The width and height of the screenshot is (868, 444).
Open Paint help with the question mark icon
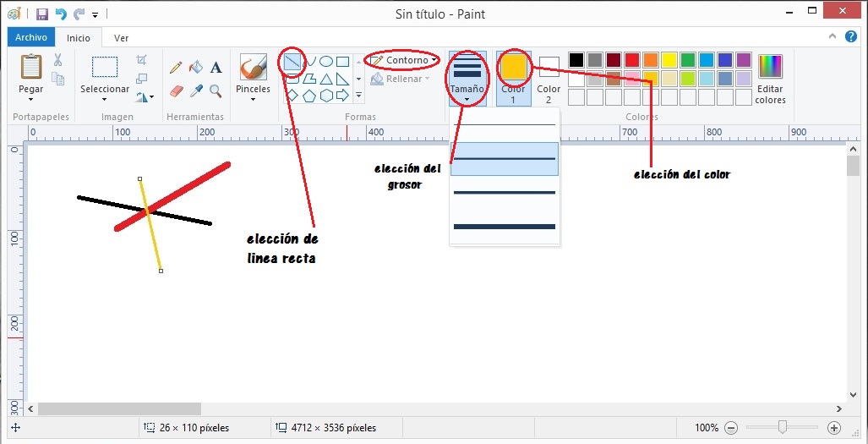851,36
